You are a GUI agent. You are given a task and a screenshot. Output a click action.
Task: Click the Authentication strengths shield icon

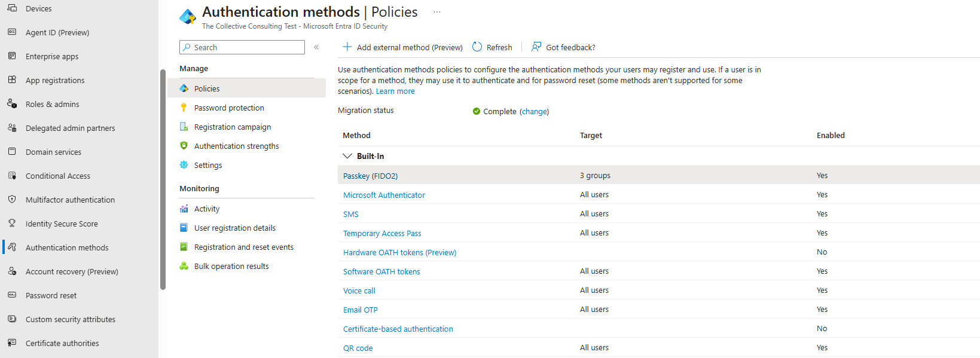[x=184, y=146]
